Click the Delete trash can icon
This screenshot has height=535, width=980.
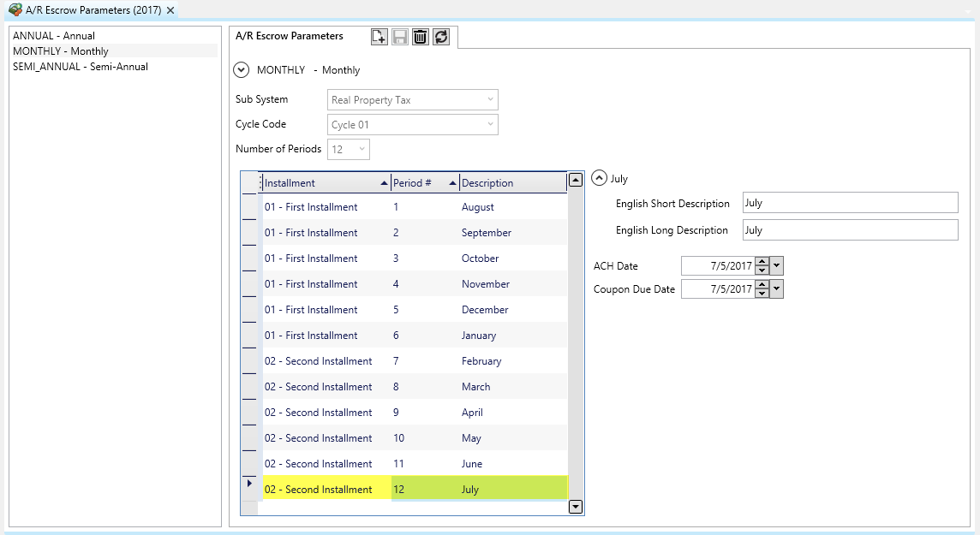pyautogui.click(x=421, y=37)
